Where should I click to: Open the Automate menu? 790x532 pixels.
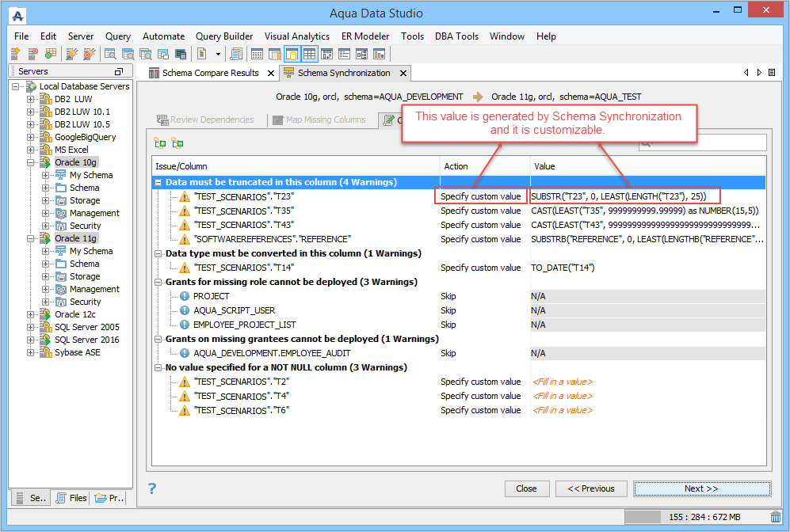pyautogui.click(x=164, y=36)
